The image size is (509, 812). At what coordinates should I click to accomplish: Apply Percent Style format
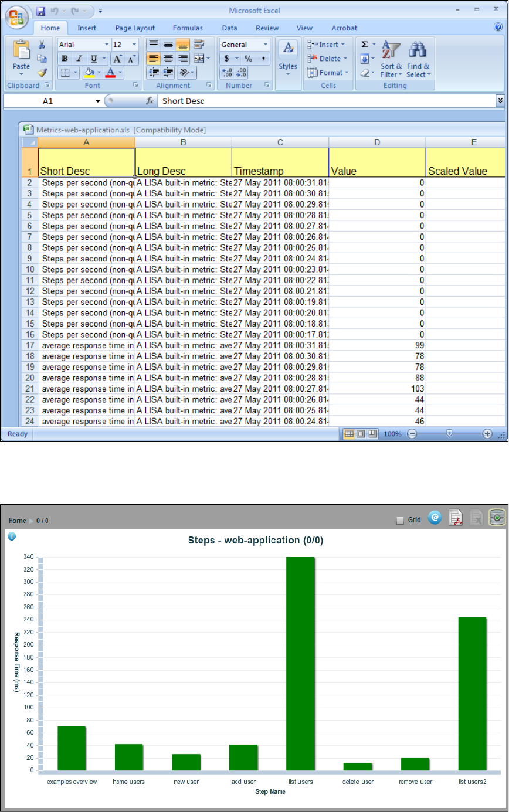pos(249,59)
